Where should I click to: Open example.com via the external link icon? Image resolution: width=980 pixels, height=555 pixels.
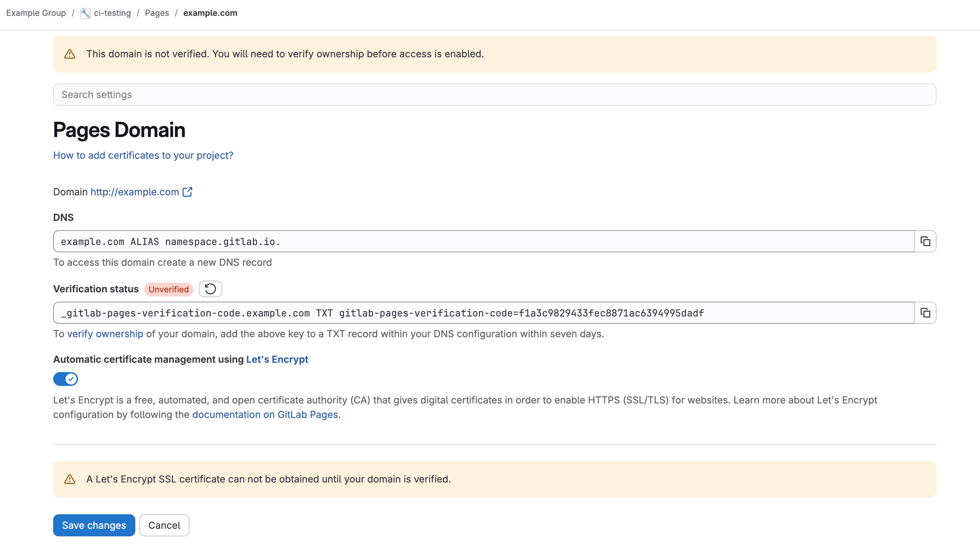tap(187, 192)
